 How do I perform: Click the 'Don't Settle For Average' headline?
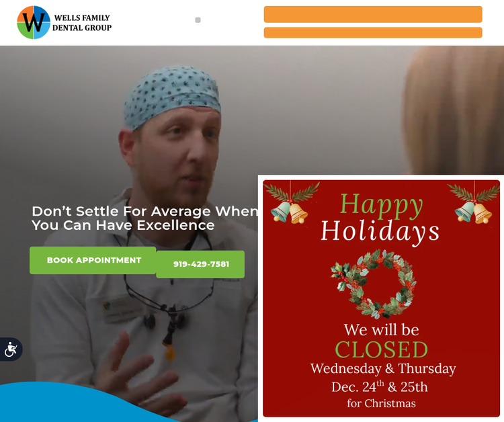(144, 218)
